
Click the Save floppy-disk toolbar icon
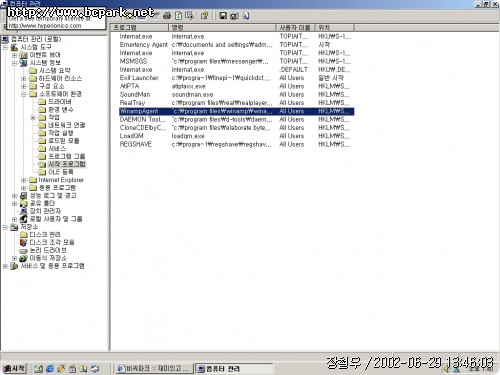coord(223,15)
